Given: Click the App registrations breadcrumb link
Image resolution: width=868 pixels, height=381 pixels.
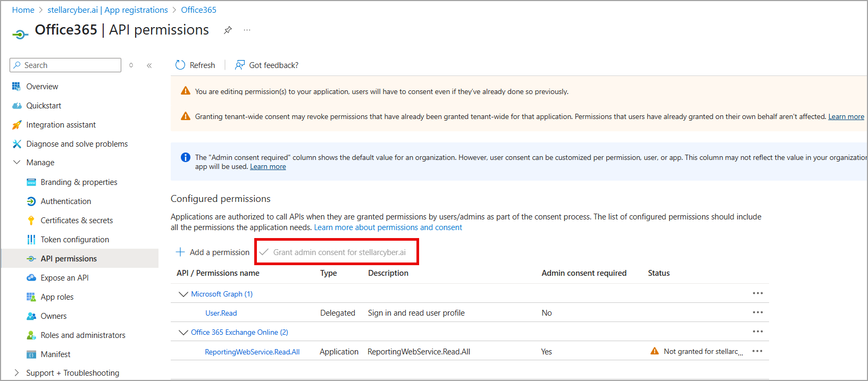Looking at the screenshot, I should [x=107, y=10].
